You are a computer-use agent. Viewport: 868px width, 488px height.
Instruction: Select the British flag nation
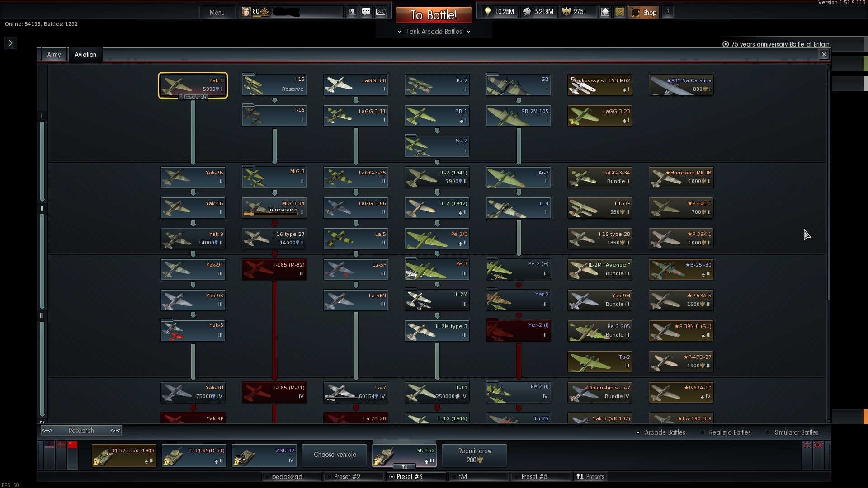[807, 445]
